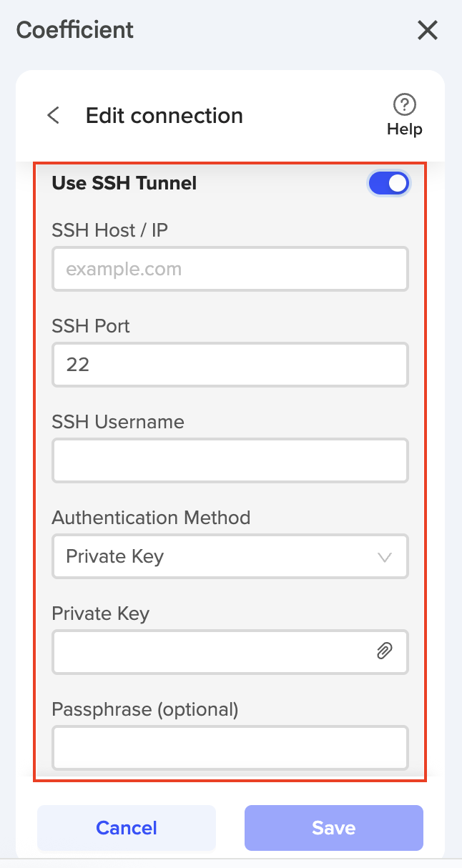Image resolution: width=462 pixels, height=868 pixels.
Task: Focus the SSH Host / IP field
Action: [x=230, y=270]
